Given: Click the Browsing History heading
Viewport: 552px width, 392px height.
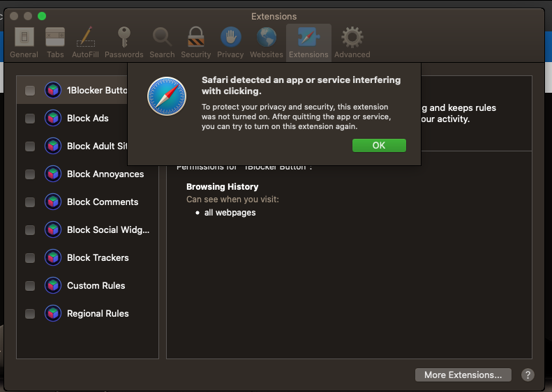Looking at the screenshot, I should point(222,186).
